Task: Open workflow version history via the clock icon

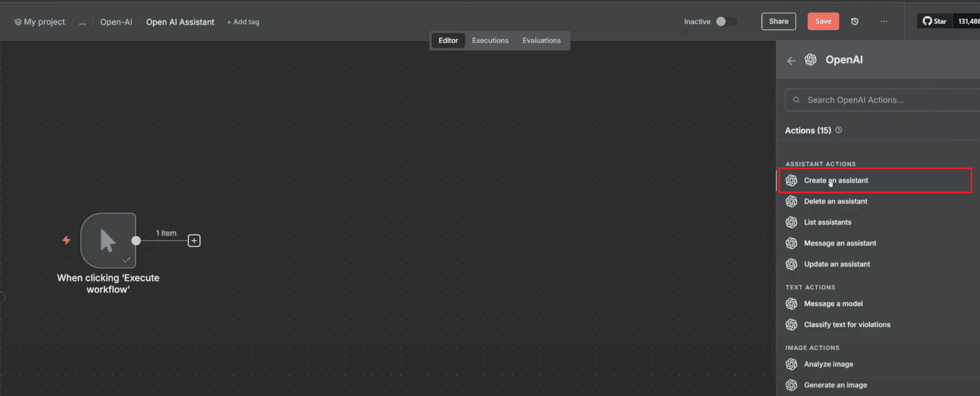Action: tap(854, 21)
